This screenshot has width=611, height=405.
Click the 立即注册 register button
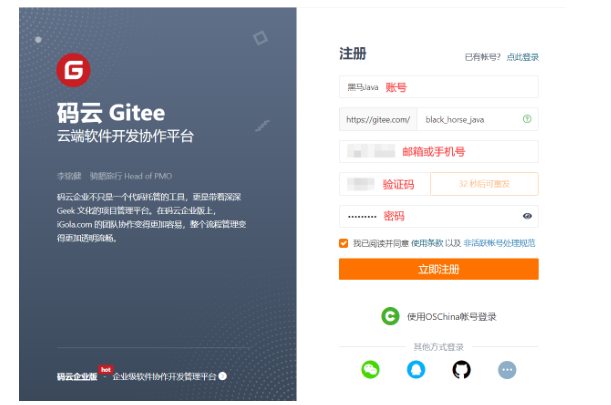click(439, 269)
